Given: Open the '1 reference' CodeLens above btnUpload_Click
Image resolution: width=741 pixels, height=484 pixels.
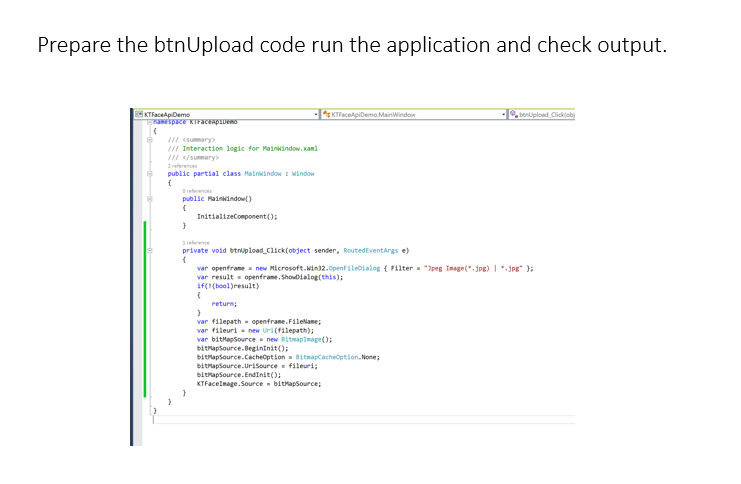Looking at the screenshot, I should [x=195, y=242].
